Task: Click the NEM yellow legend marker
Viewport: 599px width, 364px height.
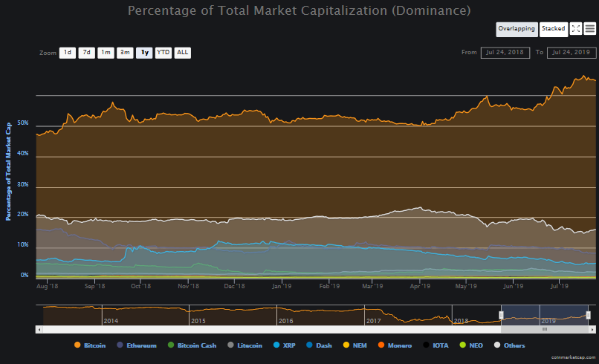Action: (346, 345)
